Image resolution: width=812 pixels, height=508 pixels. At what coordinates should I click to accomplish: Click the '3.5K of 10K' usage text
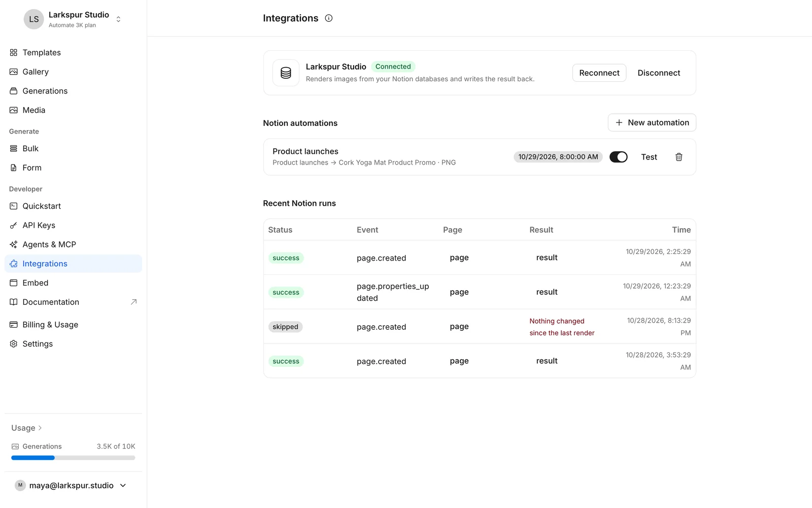[x=116, y=447]
